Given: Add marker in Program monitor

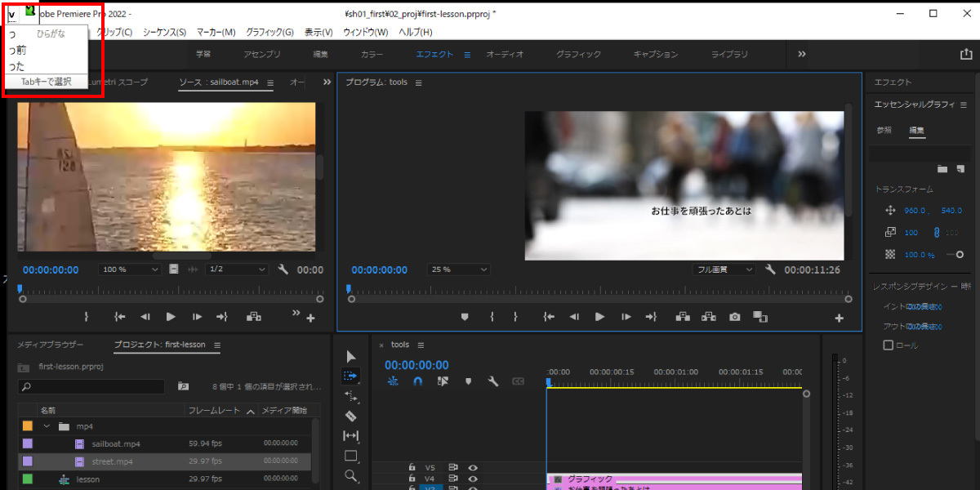Looking at the screenshot, I should pos(465,317).
